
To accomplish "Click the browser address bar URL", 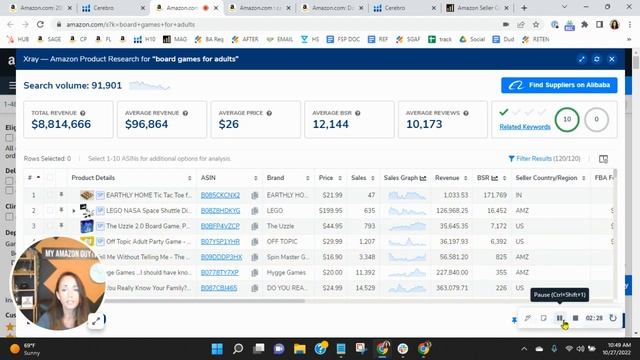I will (131, 24).
